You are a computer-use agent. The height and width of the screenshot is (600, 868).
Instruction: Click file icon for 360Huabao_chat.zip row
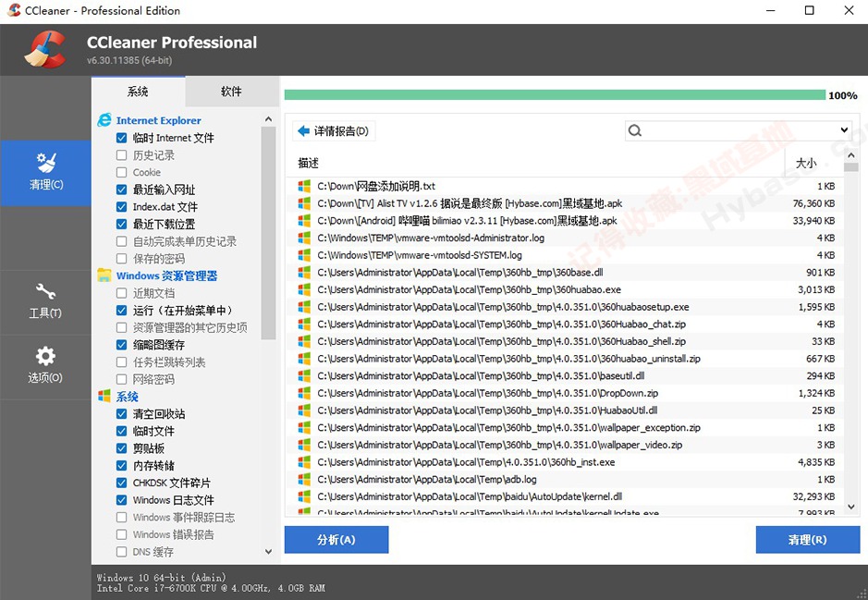pyautogui.click(x=304, y=324)
